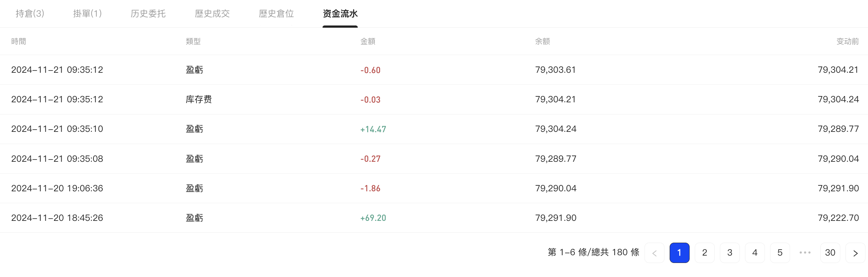868x277 pixels.
Task: Select the 库存费 -0.03 row
Action: pyautogui.click(x=434, y=99)
